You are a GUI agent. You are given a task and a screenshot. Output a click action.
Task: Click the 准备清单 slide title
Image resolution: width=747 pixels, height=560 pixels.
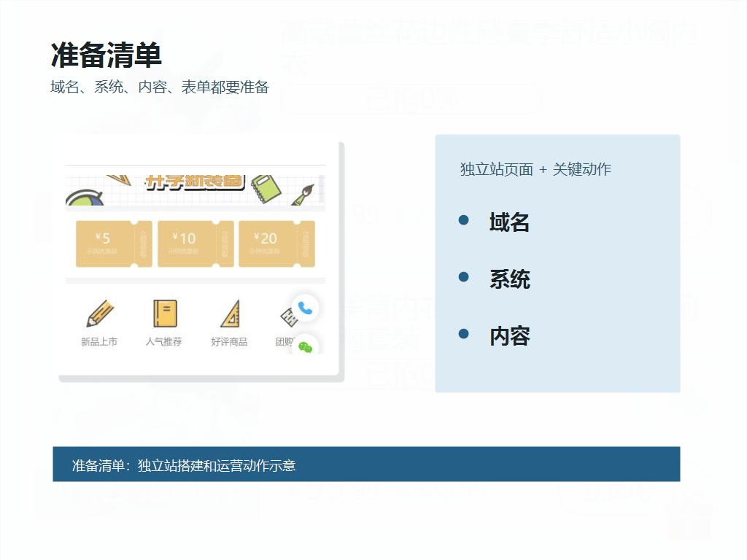click(x=107, y=55)
